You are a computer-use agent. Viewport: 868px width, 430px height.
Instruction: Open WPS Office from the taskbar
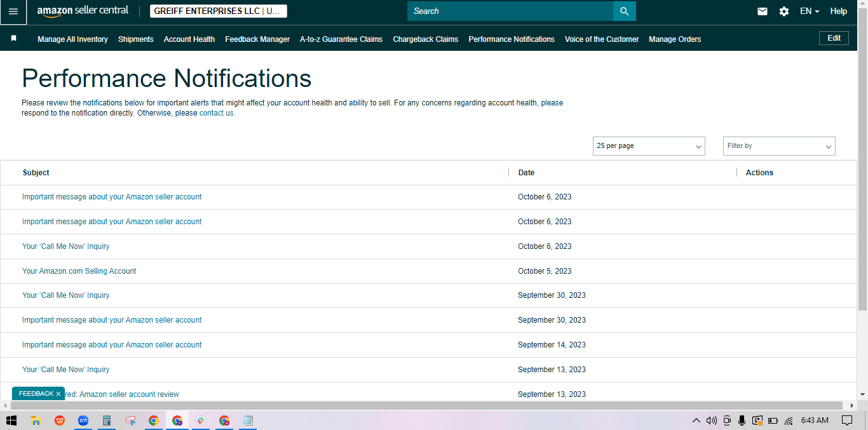pos(60,420)
